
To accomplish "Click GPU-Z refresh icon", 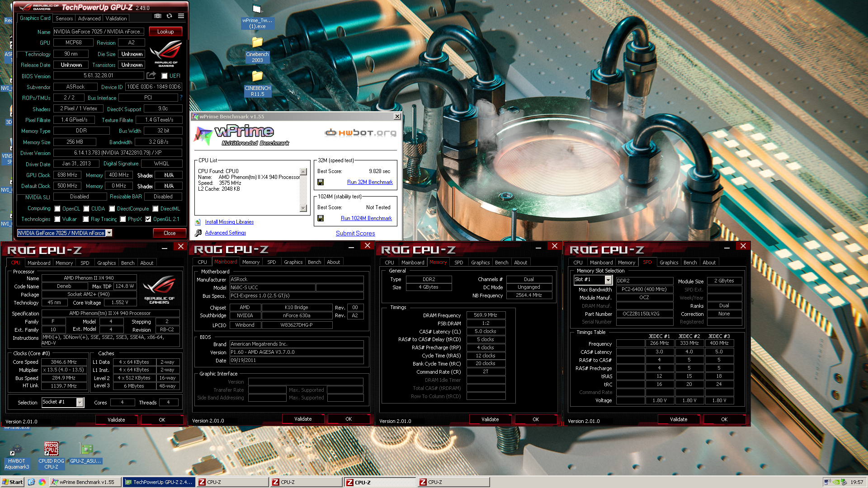I will pos(169,16).
